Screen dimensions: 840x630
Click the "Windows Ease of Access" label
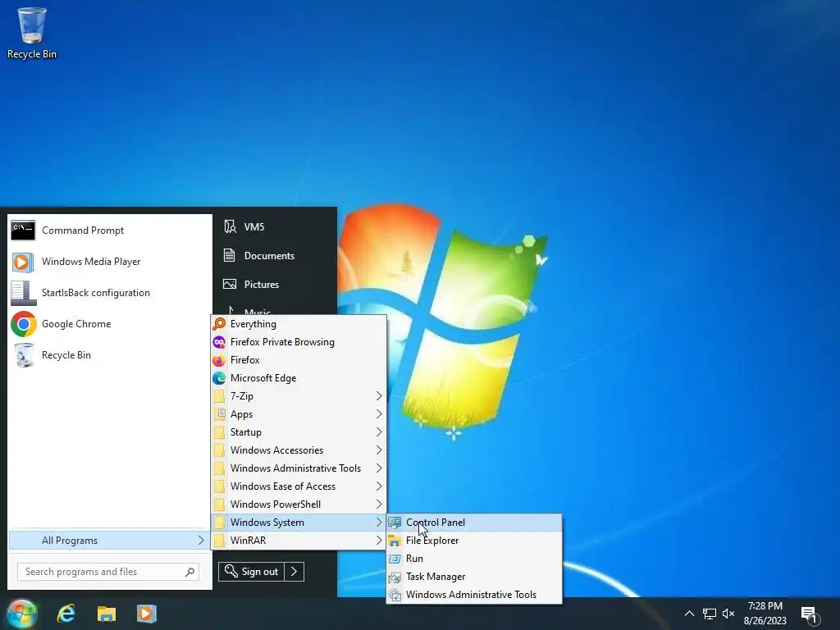(283, 486)
